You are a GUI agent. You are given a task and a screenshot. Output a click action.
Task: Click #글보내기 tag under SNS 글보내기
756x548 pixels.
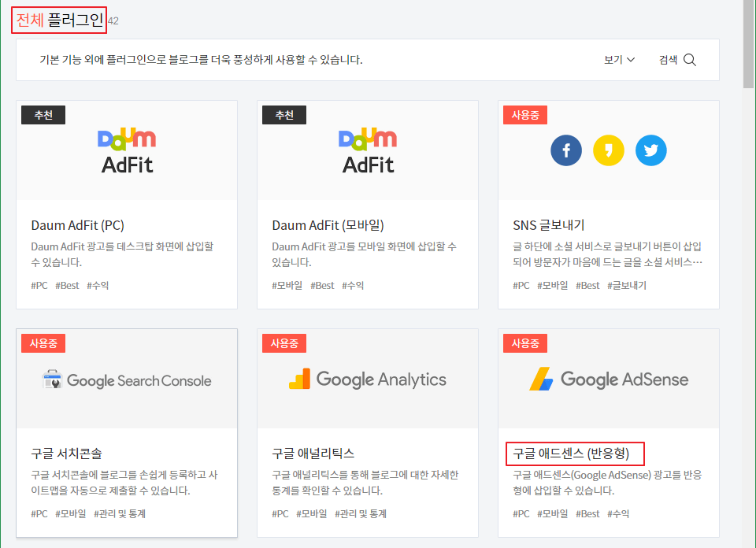(627, 285)
